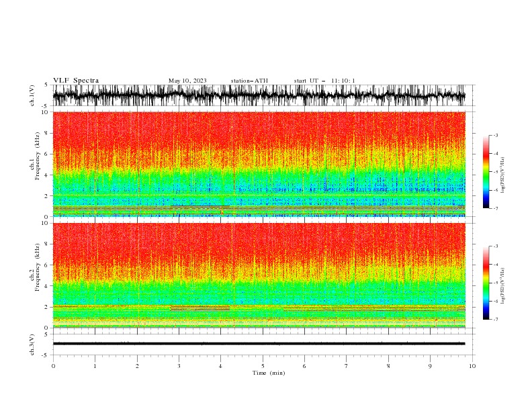This screenshot has width=532, height=411.
Task: Click the '-7' tick on lower colorbar
Action: click(496, 319)
